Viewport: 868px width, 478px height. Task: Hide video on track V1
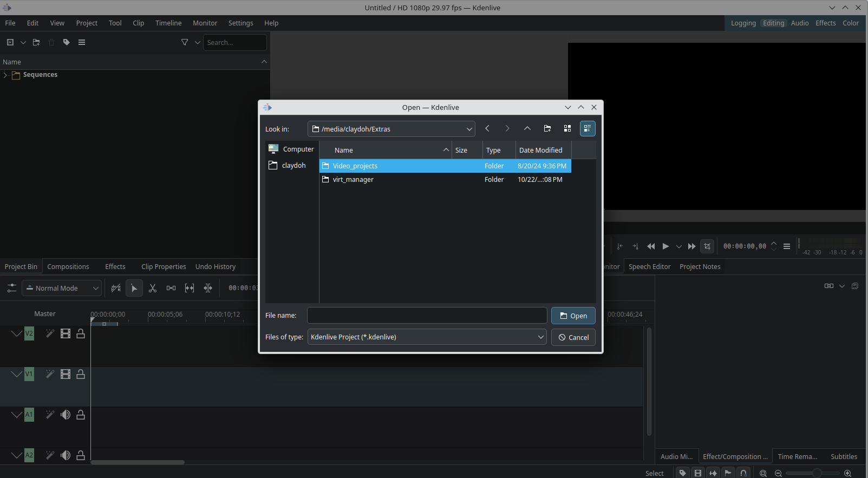tap(66, 374)
